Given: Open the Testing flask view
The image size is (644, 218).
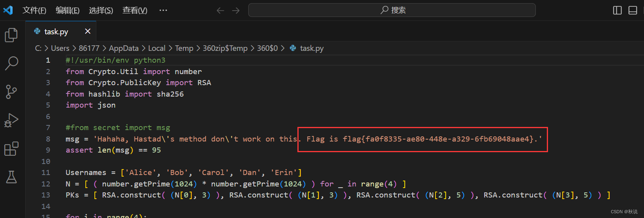Looking at the screenshot, I should 11,177.
